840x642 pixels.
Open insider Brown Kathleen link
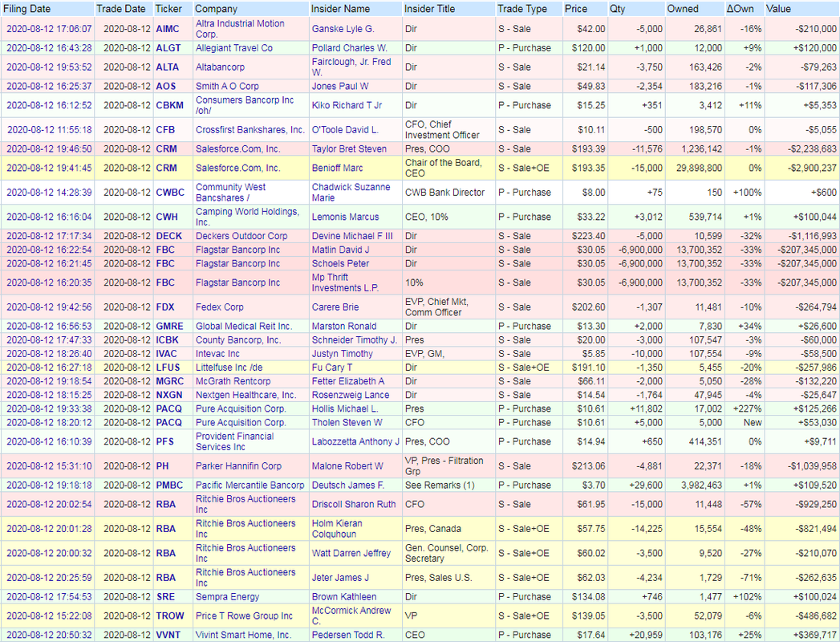[344, 597]
